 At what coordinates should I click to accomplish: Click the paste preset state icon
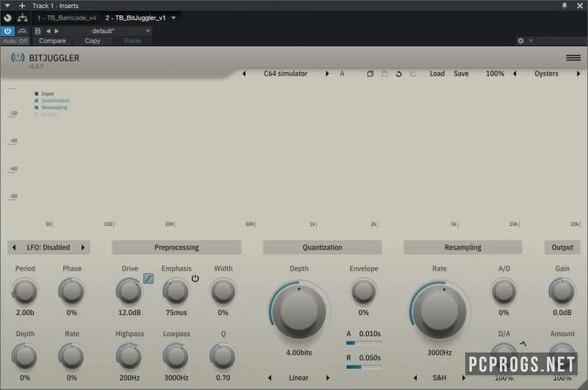[384, 74]
